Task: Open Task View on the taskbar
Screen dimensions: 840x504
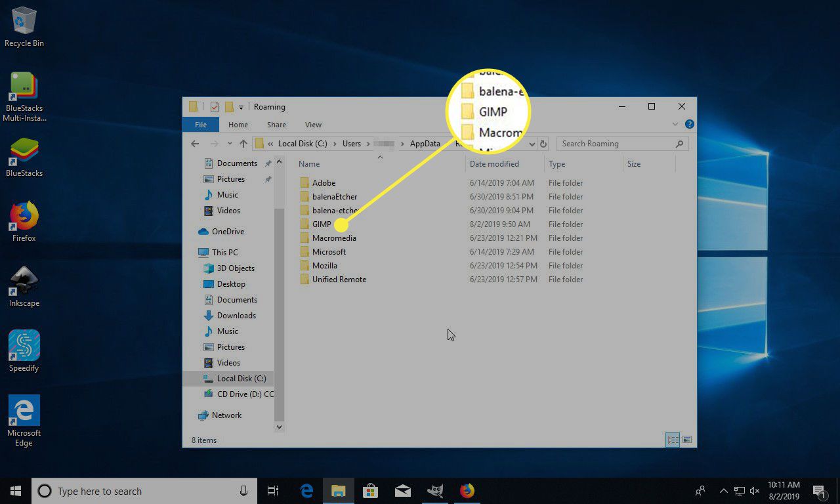Action: (273, 491)
